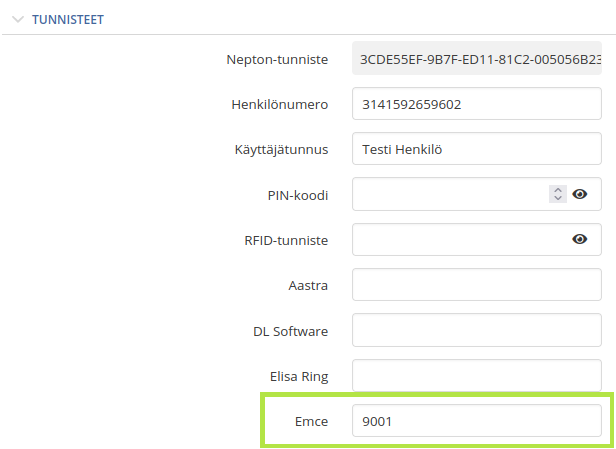Viewport: 616px width, 449px height.
Task: Click the PIN-koodi label
Action: tap(297, 195)
